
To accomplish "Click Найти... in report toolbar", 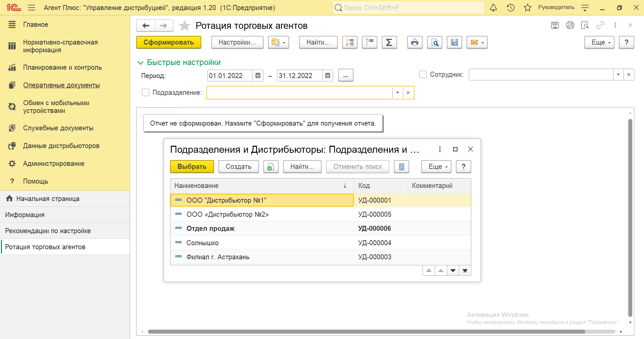I will pos(318,43).
